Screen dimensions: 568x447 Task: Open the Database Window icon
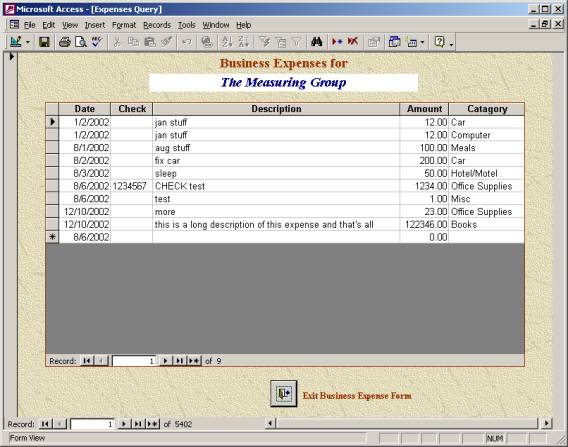pos(394,42)
